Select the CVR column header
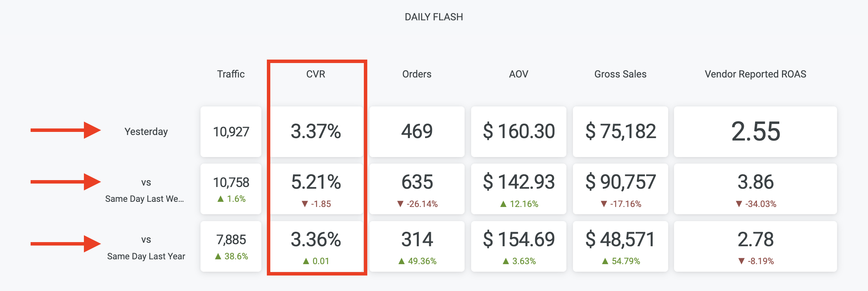 coord(316,74)
